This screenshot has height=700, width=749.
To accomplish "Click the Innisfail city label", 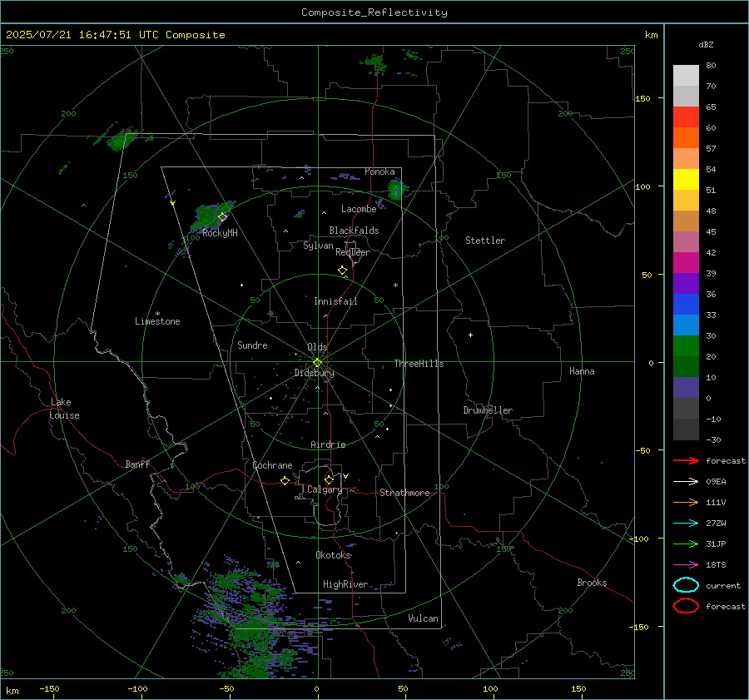I will click(x=335, y=301).
